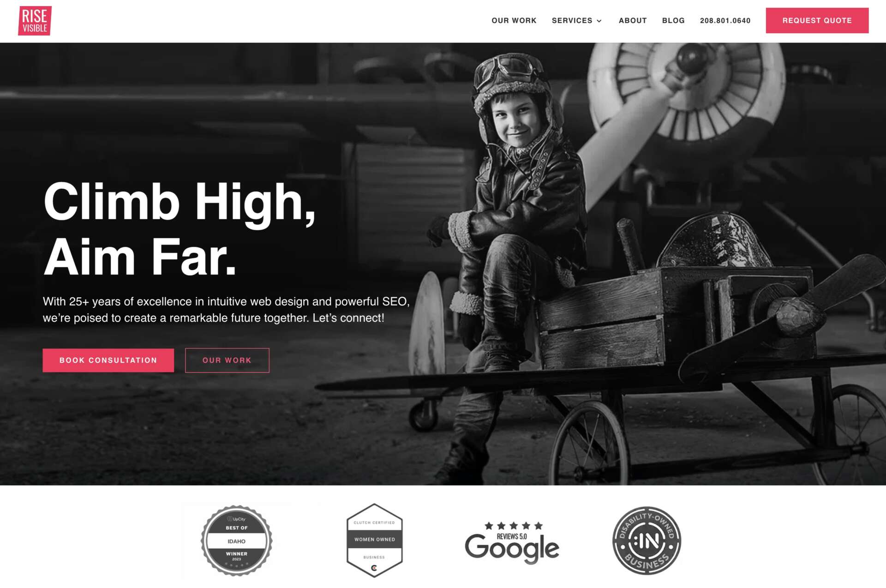Image resolution: width=886 pixels, height=588 pixels.
Task: Click the 25+ years tagline text
Action: [x=226, y=310]
